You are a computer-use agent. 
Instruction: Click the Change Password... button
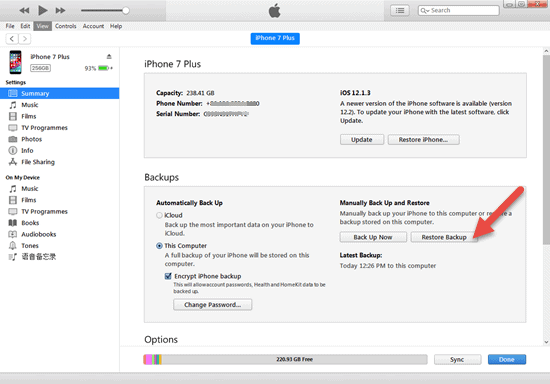[213, 305]
